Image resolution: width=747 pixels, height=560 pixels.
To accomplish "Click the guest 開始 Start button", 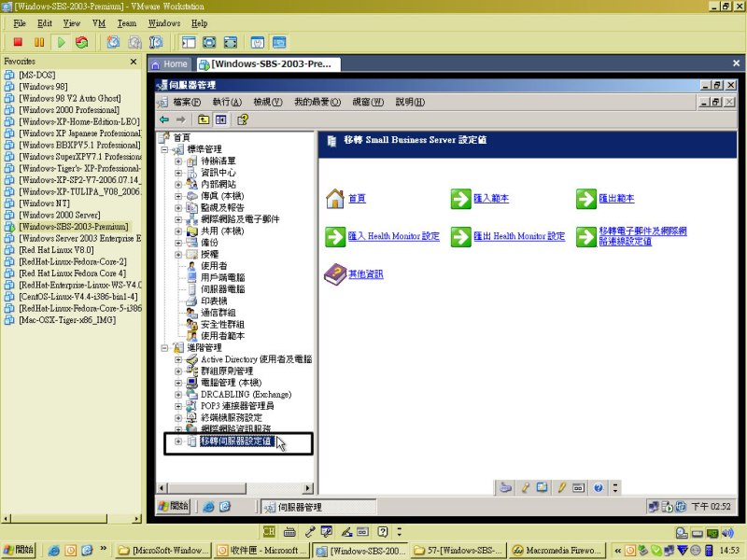I will coord(174,506).
